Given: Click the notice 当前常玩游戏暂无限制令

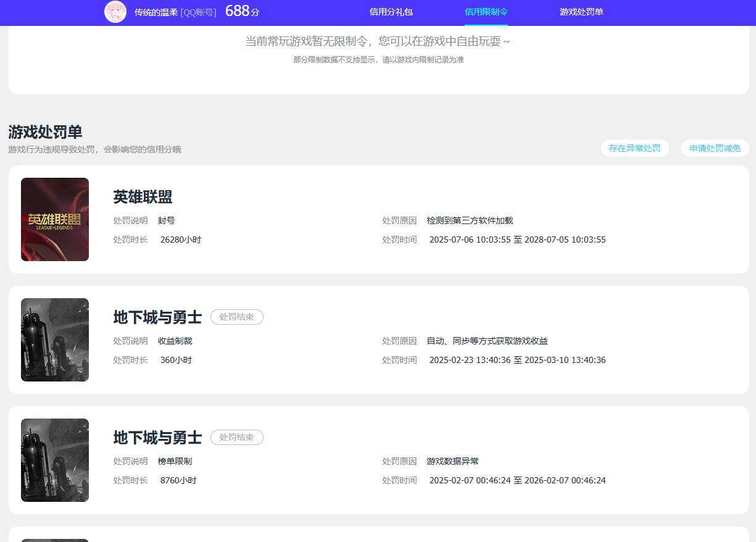Looking at the screenshot, I should (x=378, y=41).
